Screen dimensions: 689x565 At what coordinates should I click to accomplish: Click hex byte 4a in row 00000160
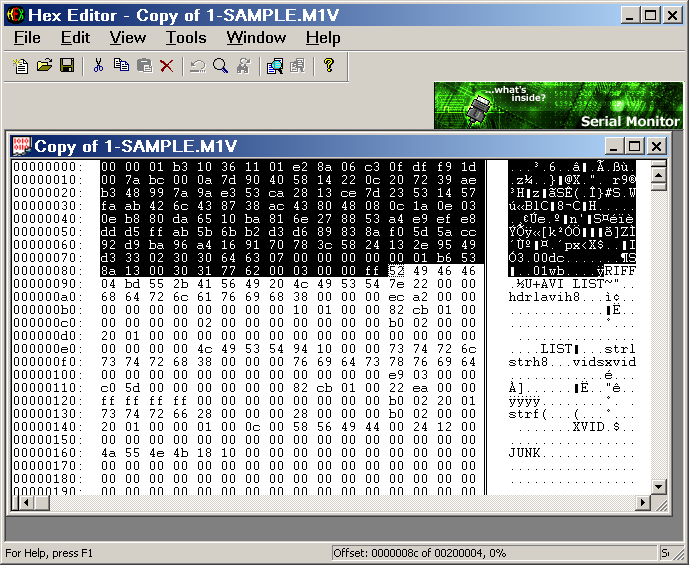108,453
